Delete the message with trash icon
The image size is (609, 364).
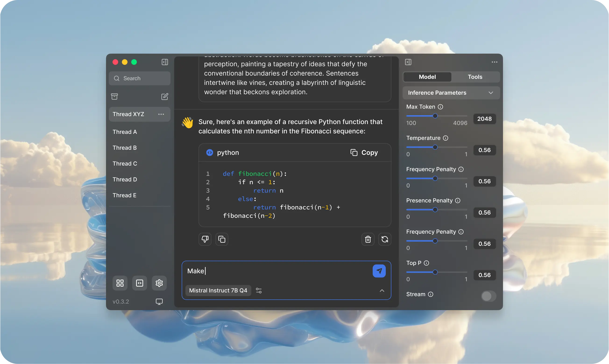click(368, 239)
